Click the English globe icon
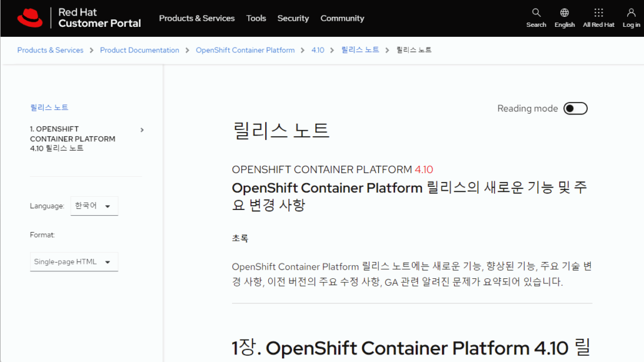The height and width of the screenshot is (362, 644). click(x=564, y=14)
